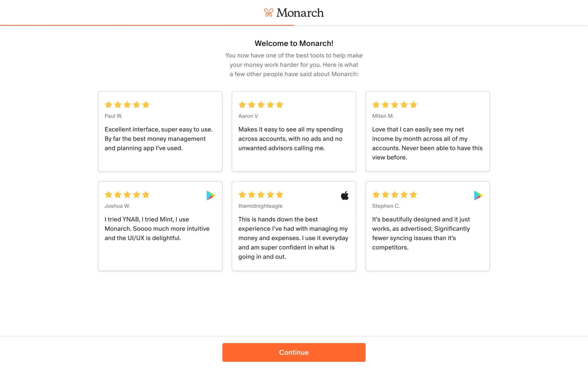Screen dimensions: 588x368
Task: Select Paul W.'s review text
Action: 159,139
